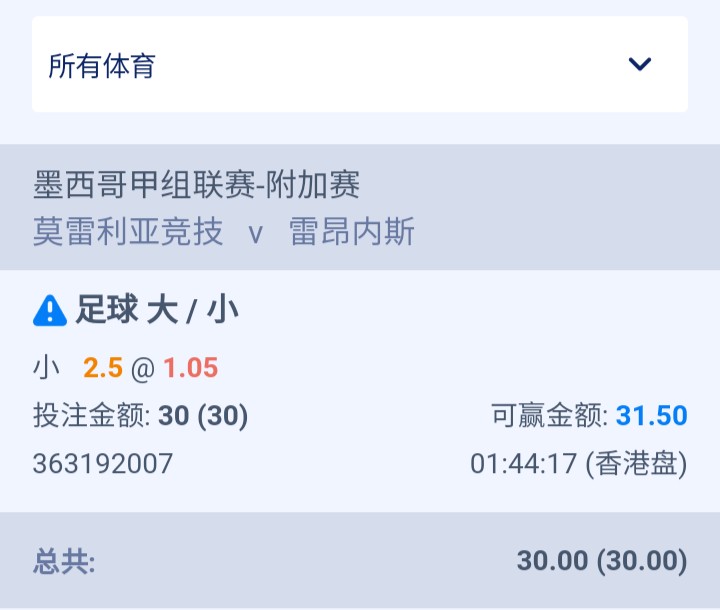Select the 墨西哥甲组联赛-附加赛 league header

(x=197, y=185)
